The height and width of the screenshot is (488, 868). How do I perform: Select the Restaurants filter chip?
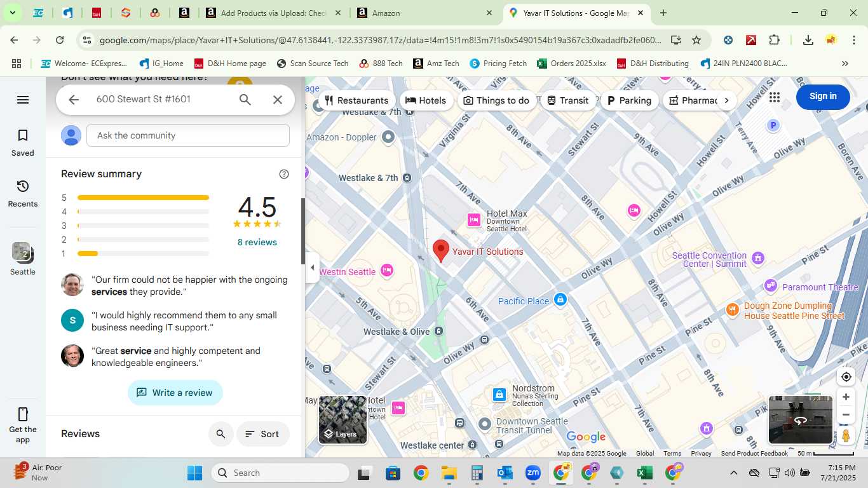click(356, 100)
